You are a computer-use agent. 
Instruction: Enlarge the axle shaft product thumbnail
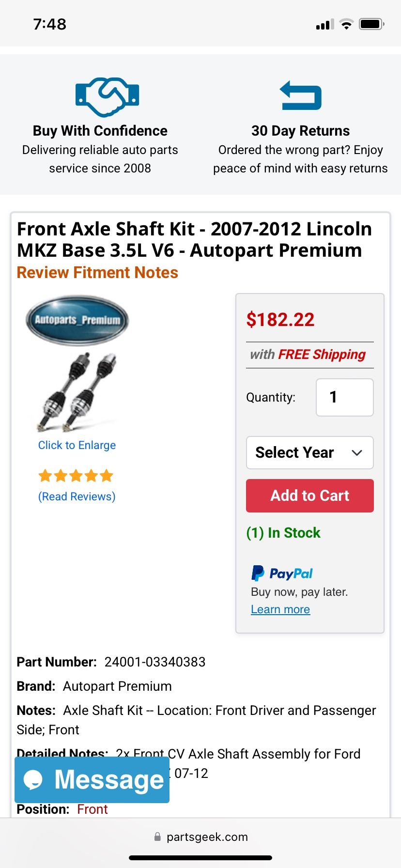(77, 391)
